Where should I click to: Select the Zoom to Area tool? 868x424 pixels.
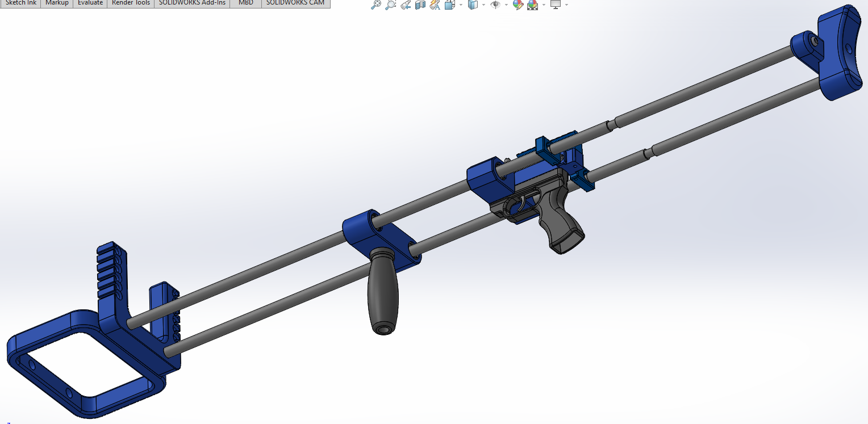[390, 5]
